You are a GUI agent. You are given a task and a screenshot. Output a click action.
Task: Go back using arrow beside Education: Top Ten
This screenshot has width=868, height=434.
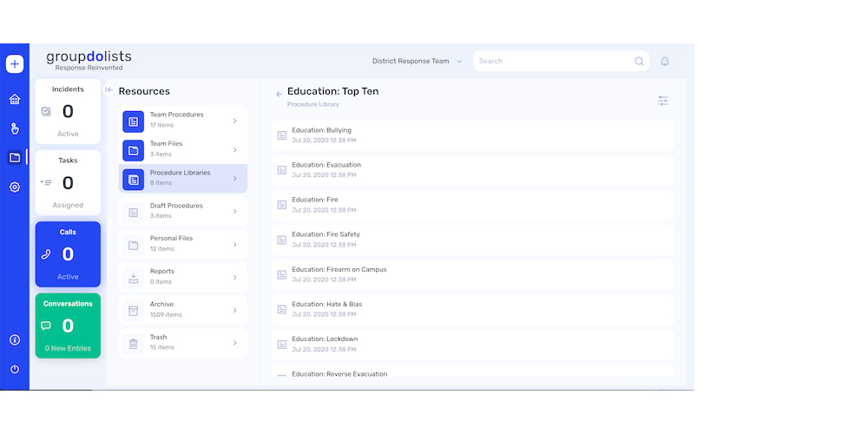pyautogui.click(x=279, y=94)
